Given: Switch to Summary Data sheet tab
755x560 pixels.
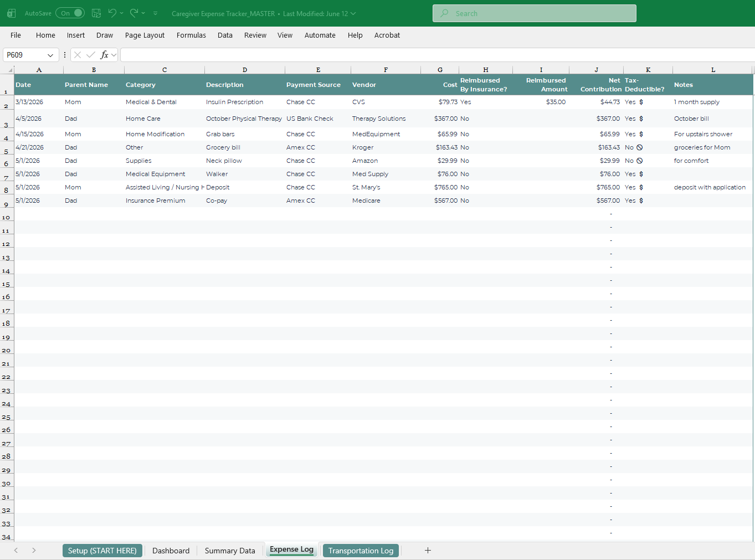Looking at the screenshot, I should coord(230,551).
